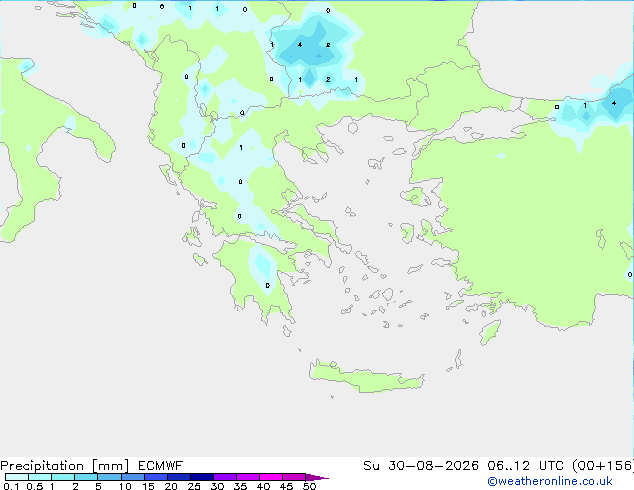This screenshot has height=490, width=634.
Task: Click the 'Precipitation [mm]' title text
Action: tap(64, 466)
